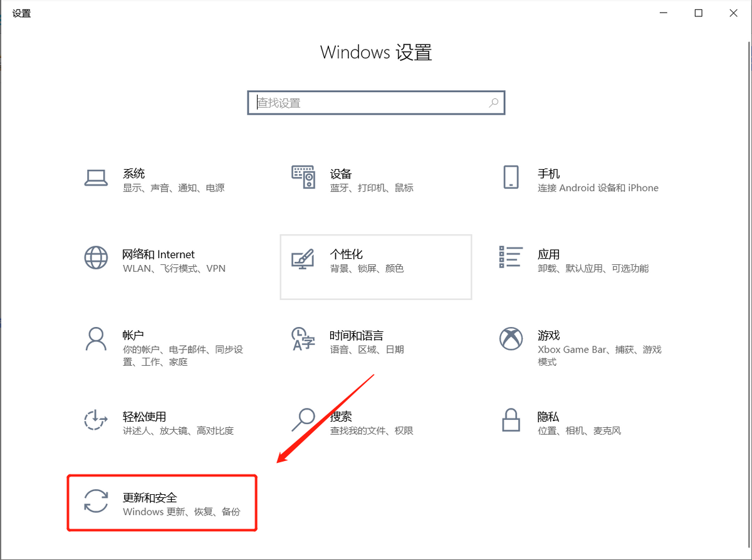Open the 设备 keyboard and speaker icon
Screen dimensions: 752x560
303,177
